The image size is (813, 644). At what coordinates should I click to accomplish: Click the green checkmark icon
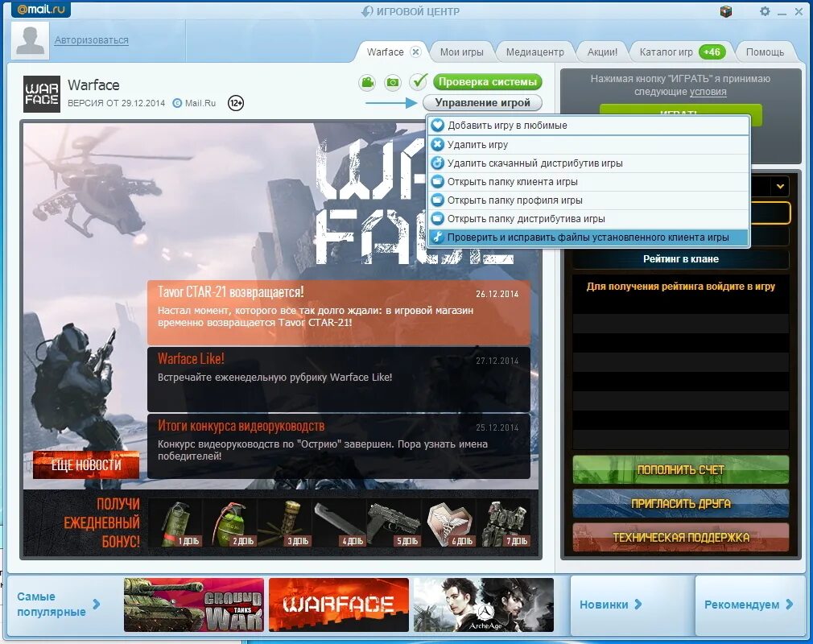[x=419, y=81]
